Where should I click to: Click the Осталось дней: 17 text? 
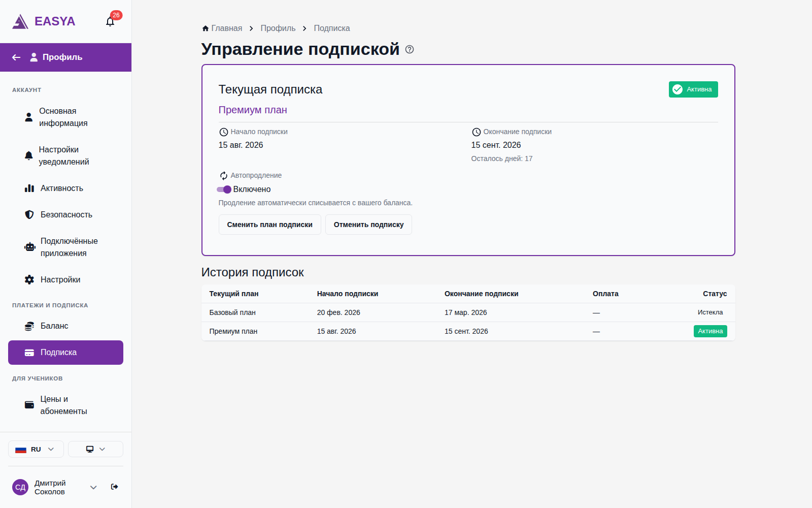click(502, 158)
